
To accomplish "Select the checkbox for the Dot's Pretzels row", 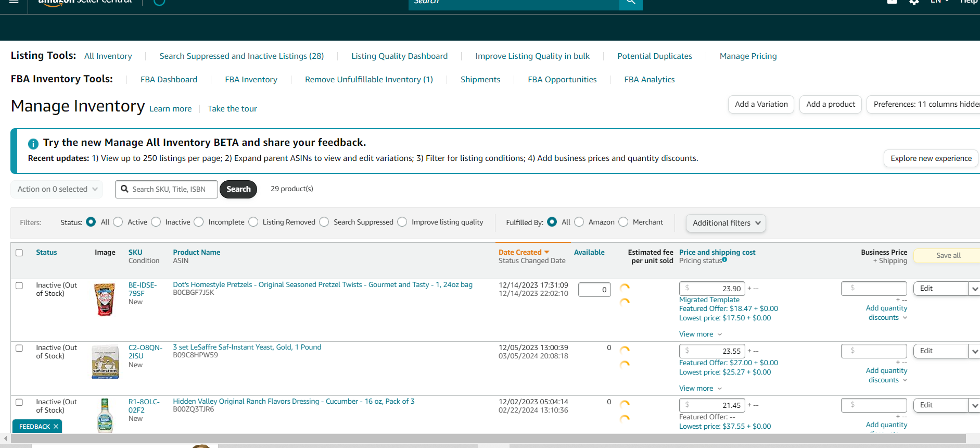I will pyautogui.click(x=19, y=285).
